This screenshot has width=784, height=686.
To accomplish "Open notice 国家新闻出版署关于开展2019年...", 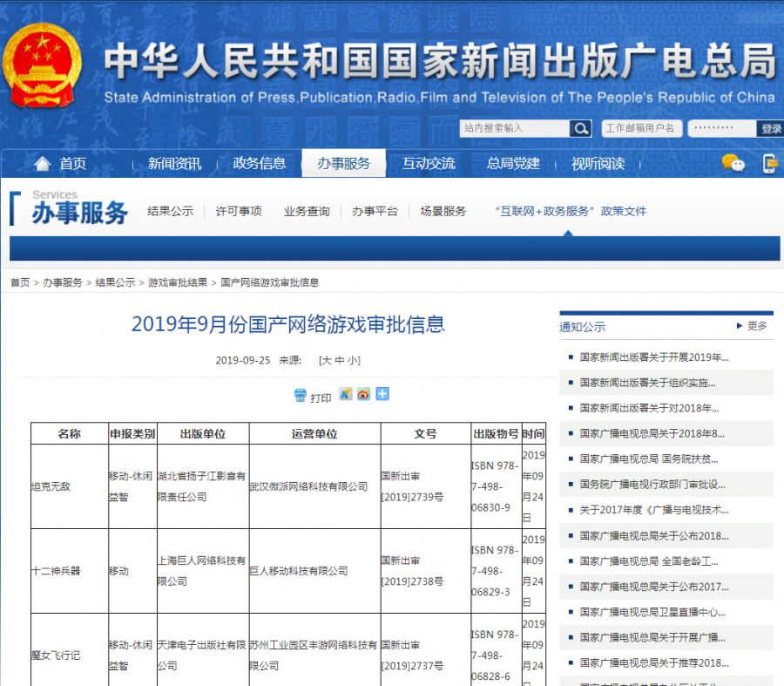I will 654,357.
